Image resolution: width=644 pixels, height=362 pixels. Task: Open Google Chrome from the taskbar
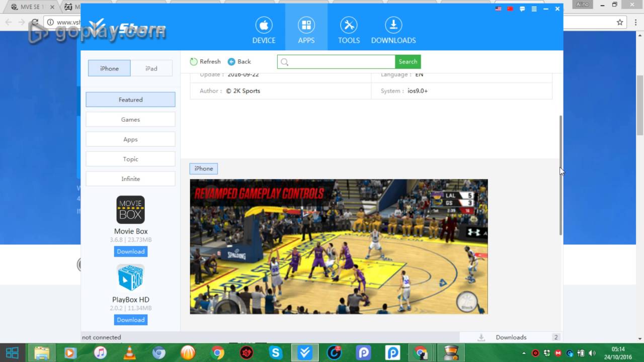[217, 353]
